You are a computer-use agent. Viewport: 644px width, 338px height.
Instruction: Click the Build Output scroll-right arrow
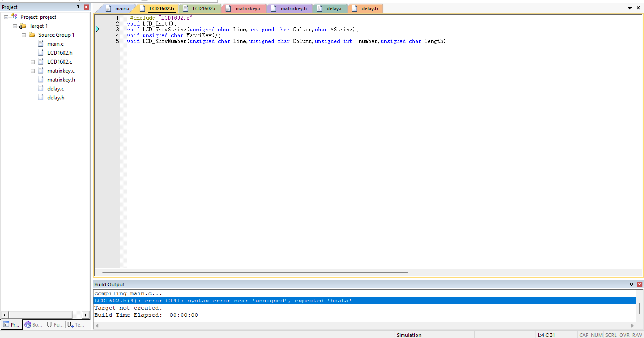tap(632, 325)
